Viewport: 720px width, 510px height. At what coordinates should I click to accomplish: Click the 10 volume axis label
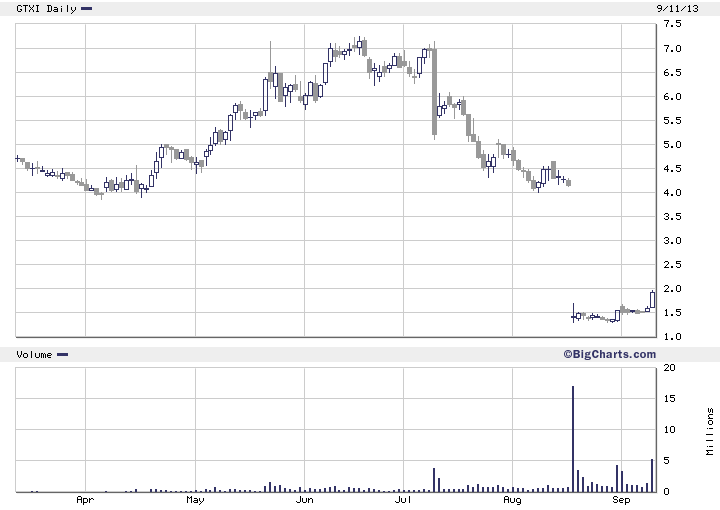(x=669, y=430)
